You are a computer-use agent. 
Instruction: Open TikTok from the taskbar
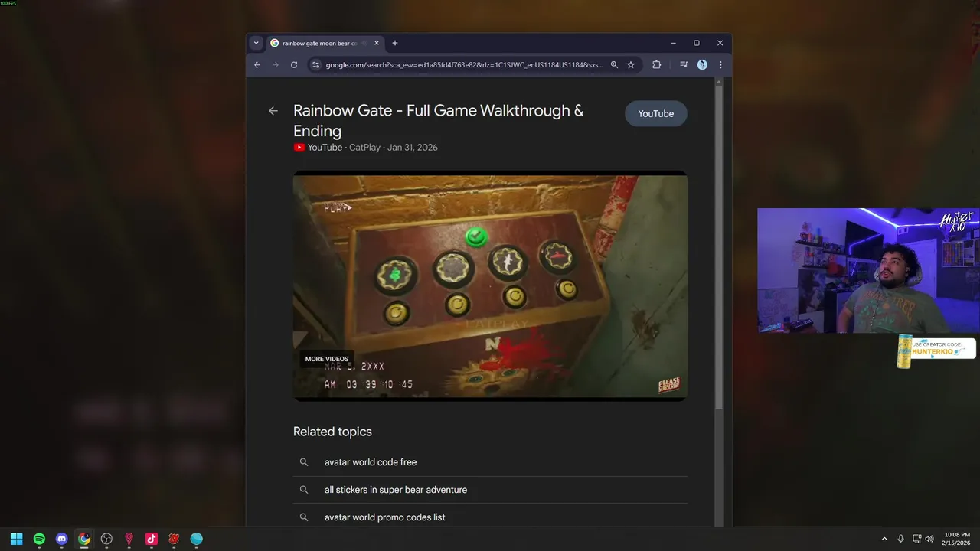[x=152, y=539]
